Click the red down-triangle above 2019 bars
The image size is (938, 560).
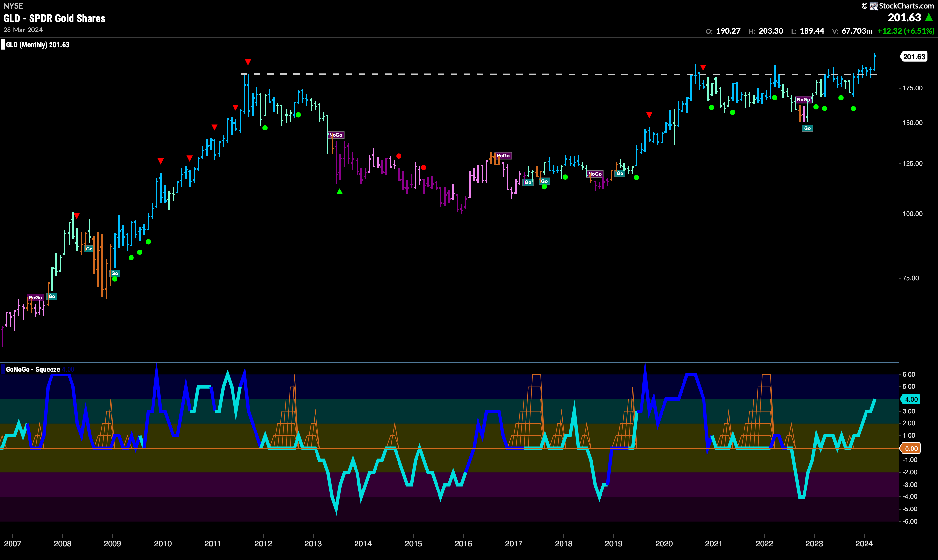tap(649, 115)
